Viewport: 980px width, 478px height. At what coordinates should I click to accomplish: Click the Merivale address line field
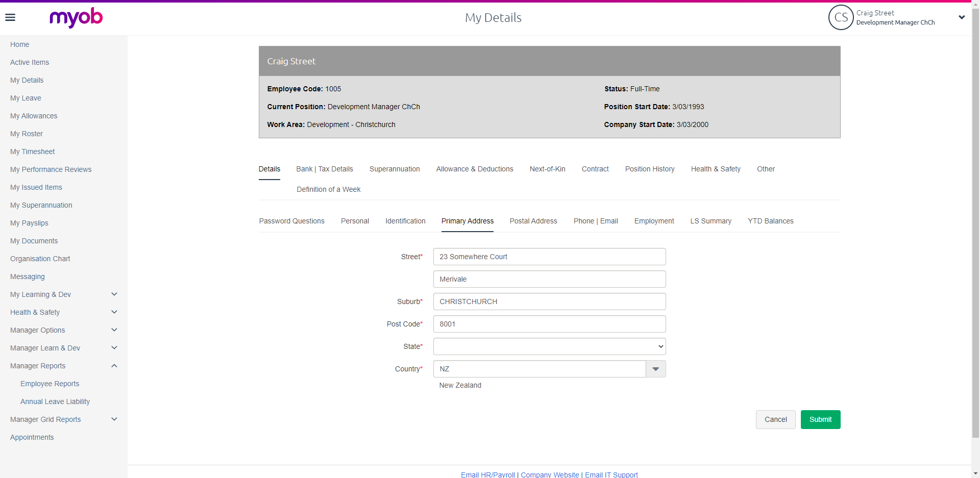pyautogui.click(x=549, y=279)
